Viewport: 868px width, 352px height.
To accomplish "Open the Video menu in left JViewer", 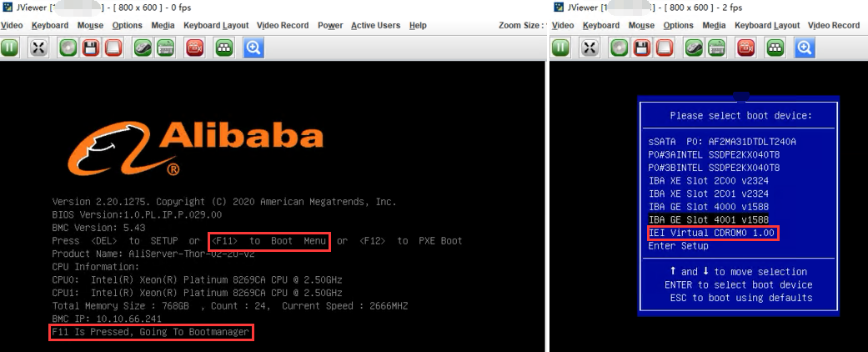I will coord(12,26).
